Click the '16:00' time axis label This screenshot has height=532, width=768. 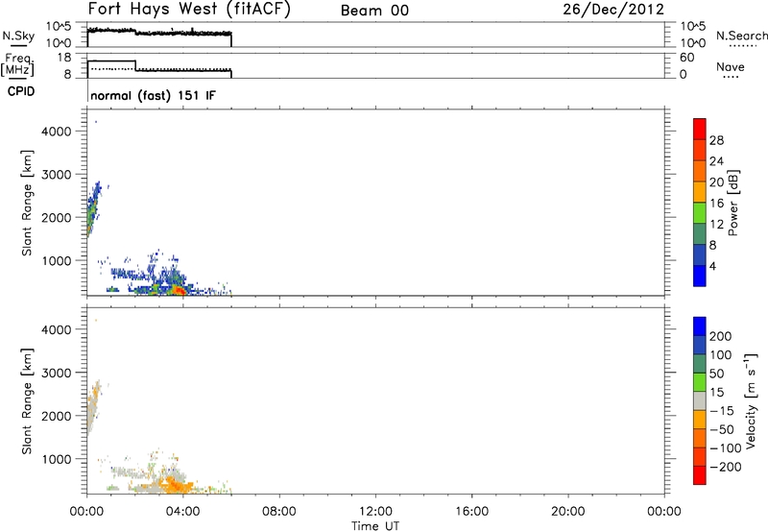click(471, 512)
